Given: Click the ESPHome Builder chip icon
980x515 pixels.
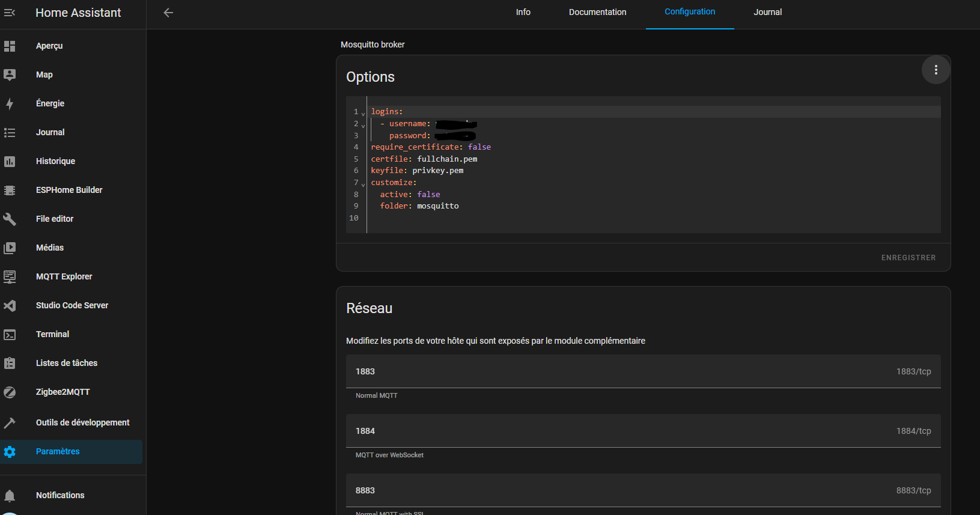Looking at the screenshot, I should click(10, 190).
